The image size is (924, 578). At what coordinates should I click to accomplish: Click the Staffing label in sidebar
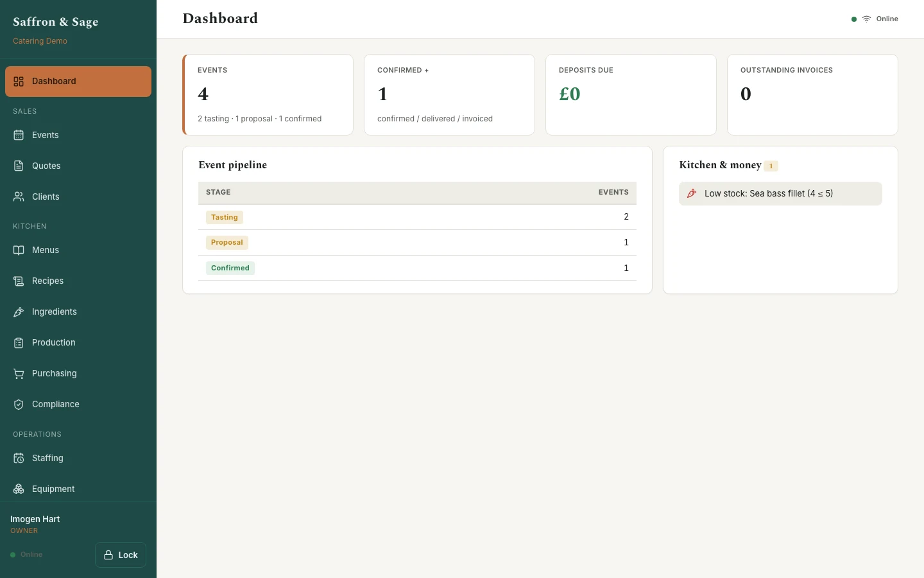tap(47, 459)
